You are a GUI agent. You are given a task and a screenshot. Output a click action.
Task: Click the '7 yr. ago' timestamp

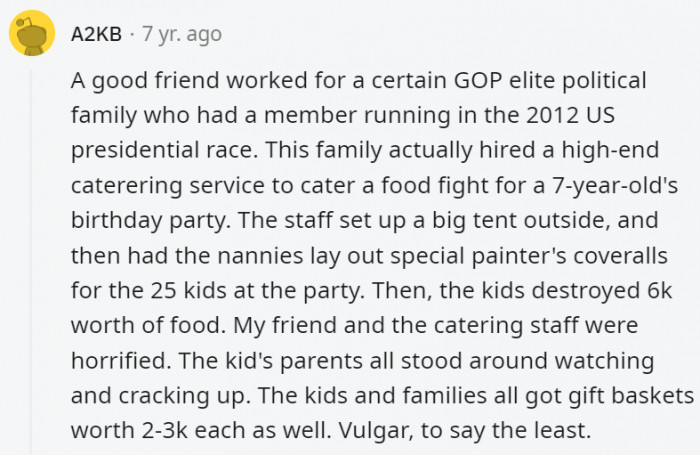(x=182, y=34)
